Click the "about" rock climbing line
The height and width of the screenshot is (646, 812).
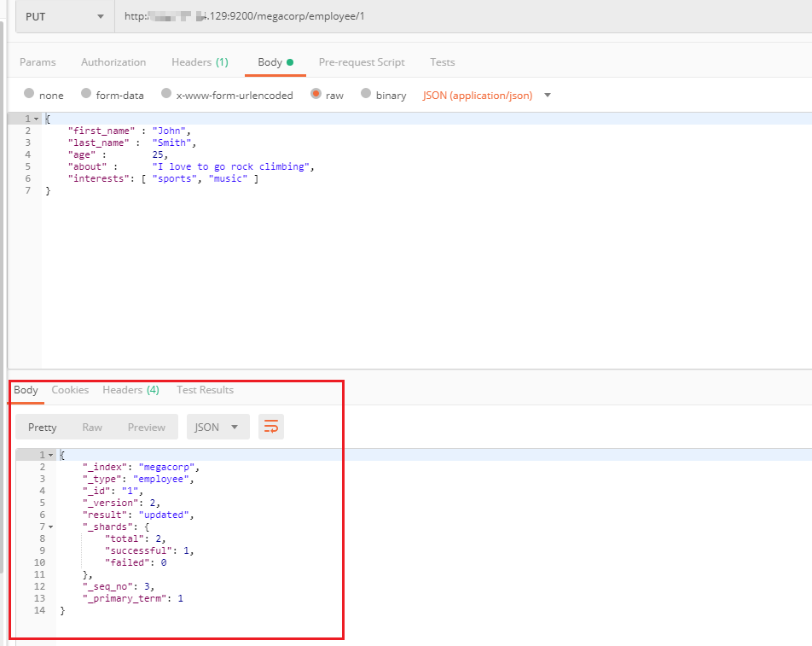coord(191,166)
